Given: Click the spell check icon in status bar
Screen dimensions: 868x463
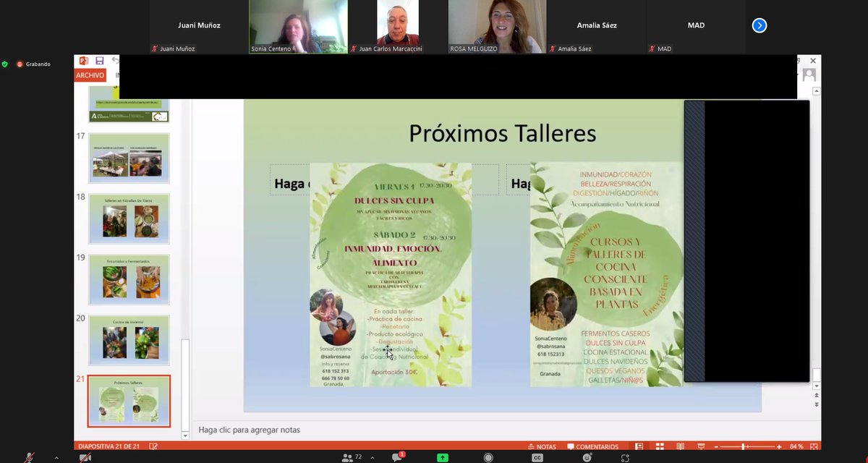Looking at the screenshot, I should 153,447.
